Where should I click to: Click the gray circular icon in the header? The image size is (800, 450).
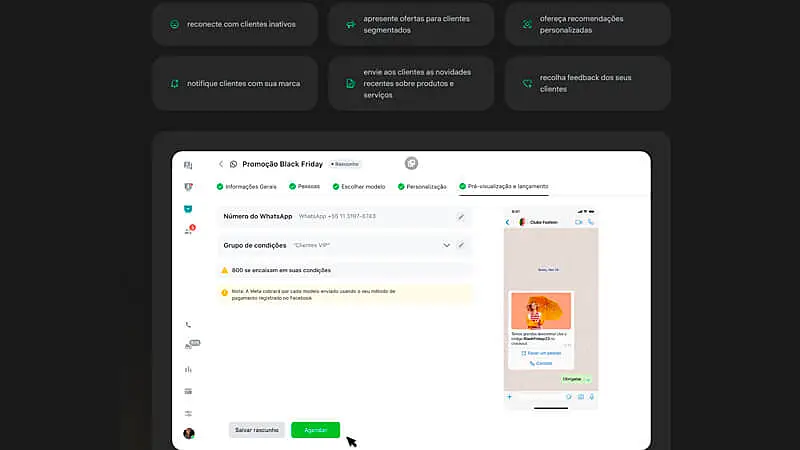[x=411, y=163]
